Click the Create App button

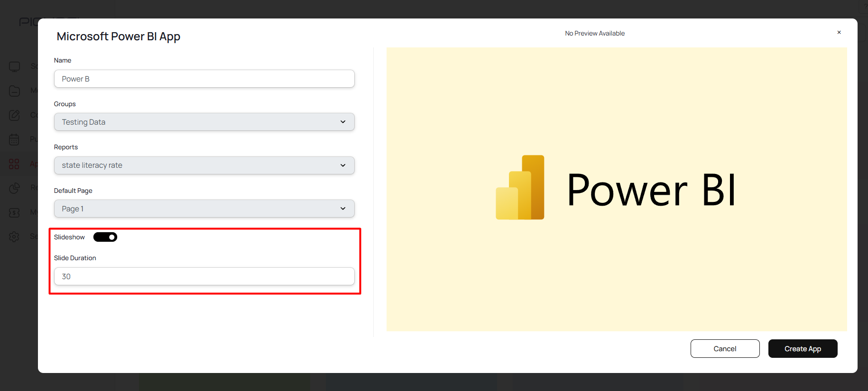coord(803,349)
